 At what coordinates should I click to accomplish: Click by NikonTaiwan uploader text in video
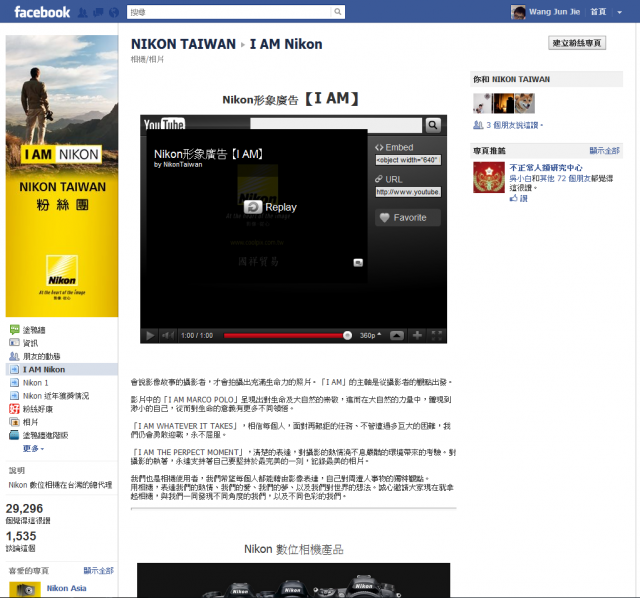pos(178,165)
